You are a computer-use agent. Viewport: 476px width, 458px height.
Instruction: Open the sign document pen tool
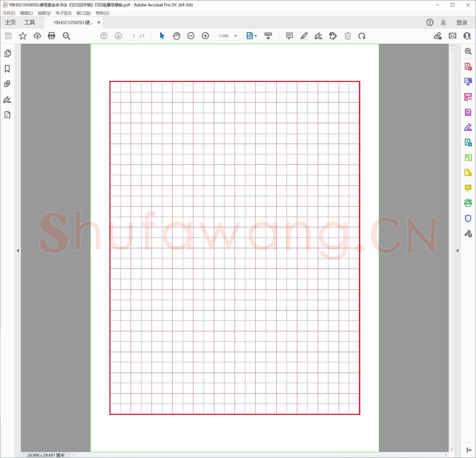(318, 36)
